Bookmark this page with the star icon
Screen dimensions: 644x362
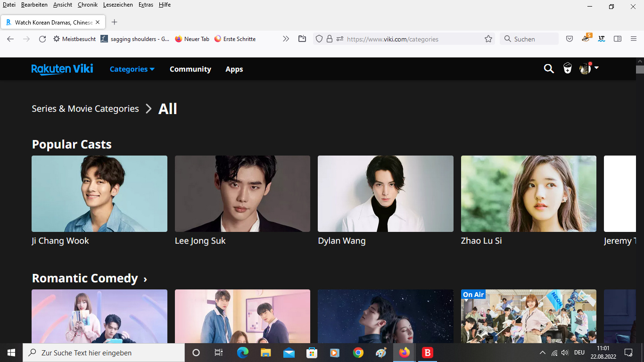click(x=488, y=39)
